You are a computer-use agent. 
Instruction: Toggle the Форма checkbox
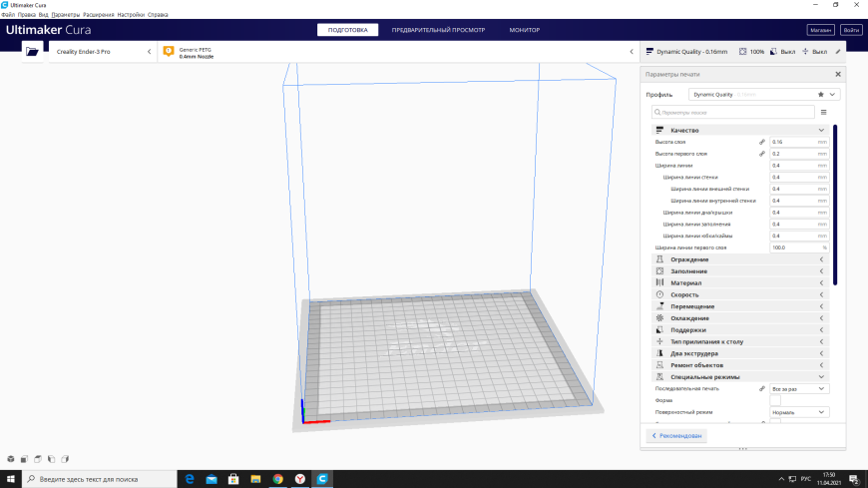[x=775, y=400]
